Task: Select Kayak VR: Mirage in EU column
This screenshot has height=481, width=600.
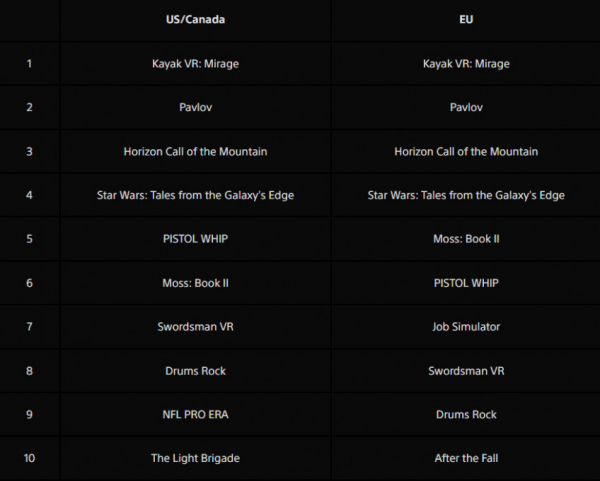Action: [466, 64]
